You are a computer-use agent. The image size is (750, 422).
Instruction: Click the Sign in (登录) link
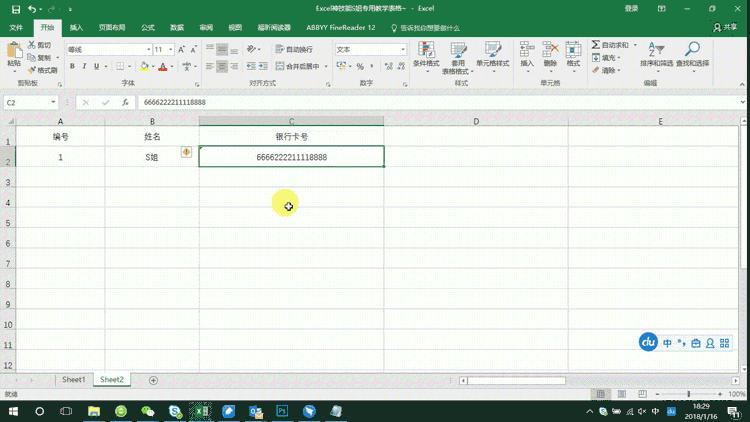click(x=631, y=9)
